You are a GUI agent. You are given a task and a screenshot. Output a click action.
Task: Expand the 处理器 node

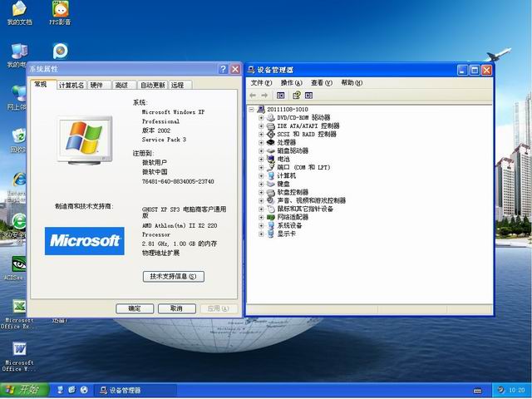[x=261, y=143]
